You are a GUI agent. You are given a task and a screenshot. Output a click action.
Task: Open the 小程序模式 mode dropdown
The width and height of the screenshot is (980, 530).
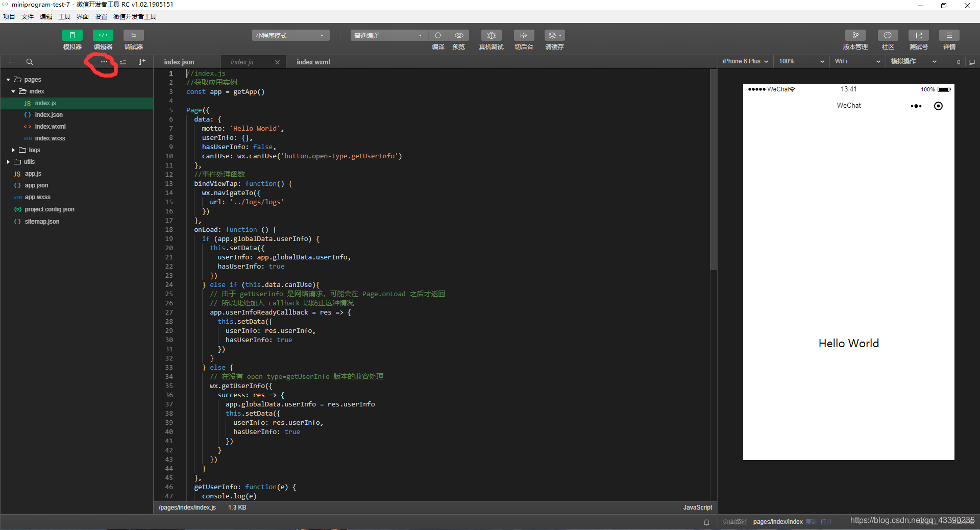click(x=290, y=35)
